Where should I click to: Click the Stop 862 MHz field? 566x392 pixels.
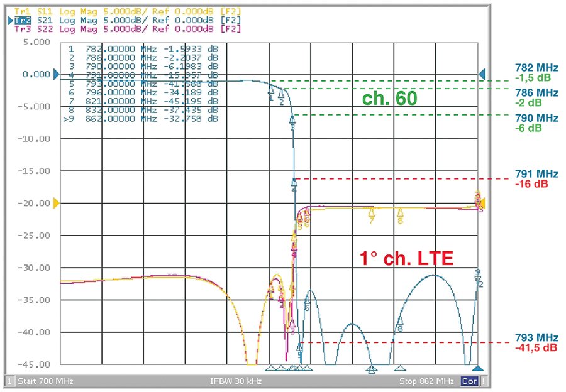(x=426, y=381)
